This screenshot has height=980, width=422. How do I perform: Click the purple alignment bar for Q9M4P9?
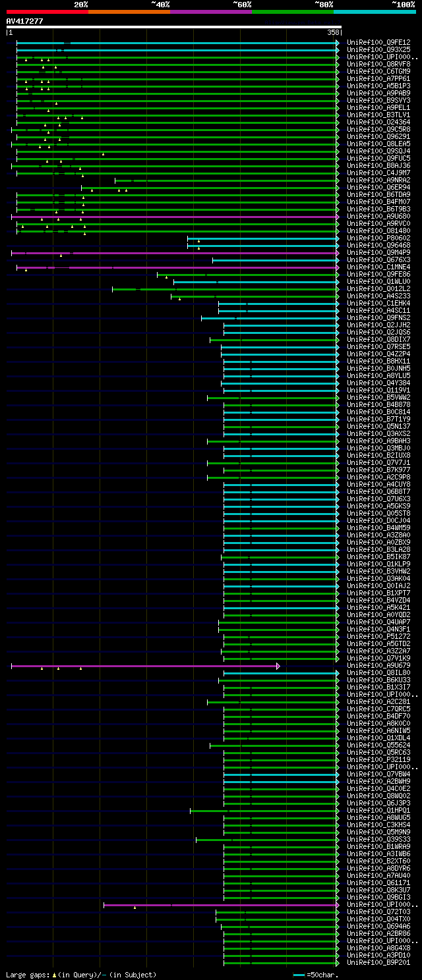(175, 252)
